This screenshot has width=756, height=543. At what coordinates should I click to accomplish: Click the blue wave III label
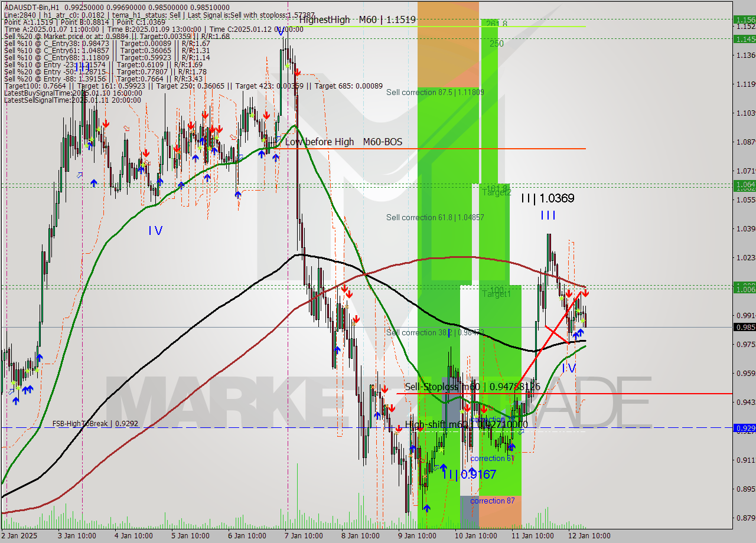point(548,215)
